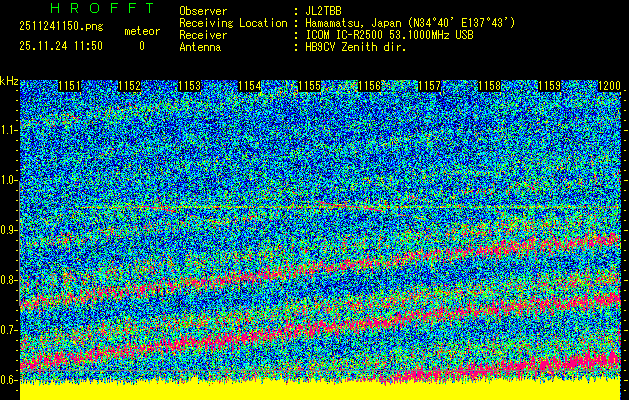Click the 0.9 kHz frequency label
Viewport: 629px width, 400px height.
pyautogui.click(x=9, y=230)
